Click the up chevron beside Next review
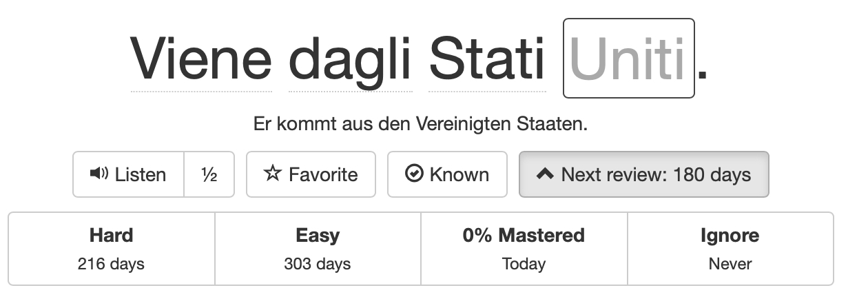Viewport: 868px width, 299px height. pos(545,174)
